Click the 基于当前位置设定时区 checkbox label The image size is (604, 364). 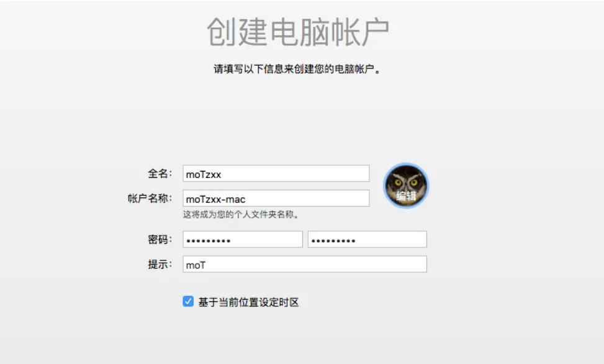click(x=248, y=302)
